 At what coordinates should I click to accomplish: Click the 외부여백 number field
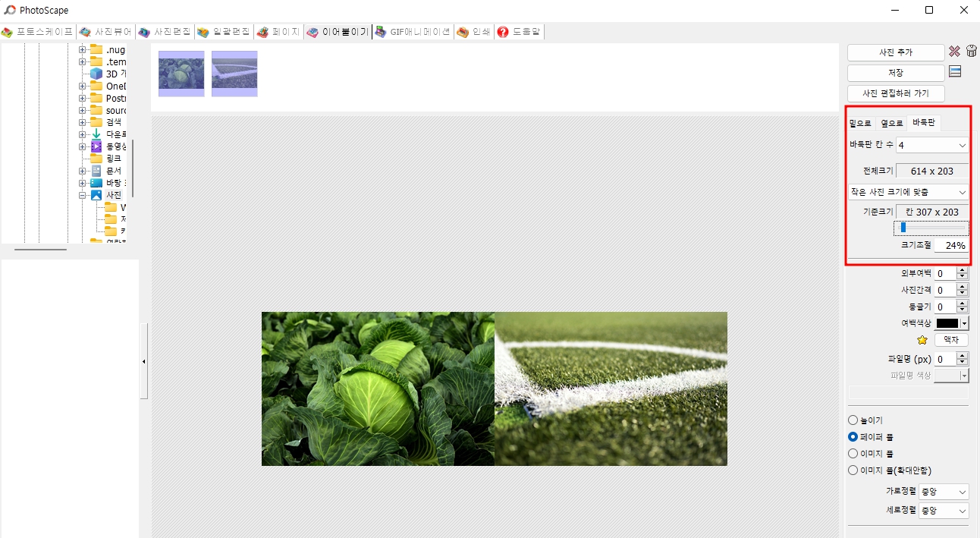point(945,273)
